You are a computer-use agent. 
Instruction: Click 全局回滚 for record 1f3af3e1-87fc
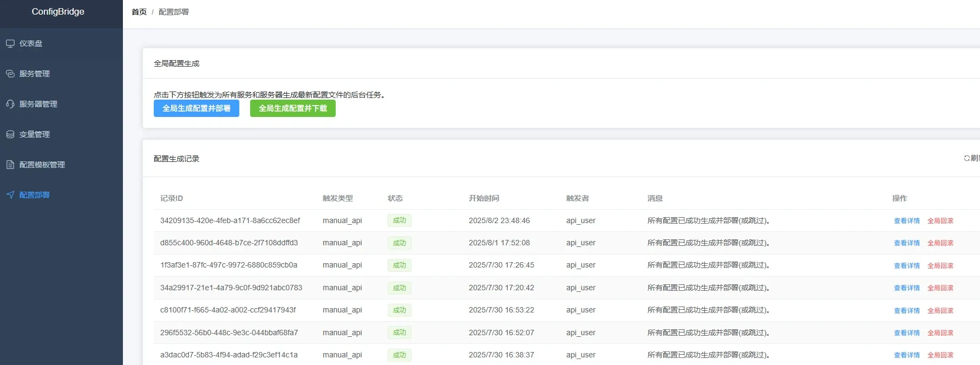coord(940,266)
